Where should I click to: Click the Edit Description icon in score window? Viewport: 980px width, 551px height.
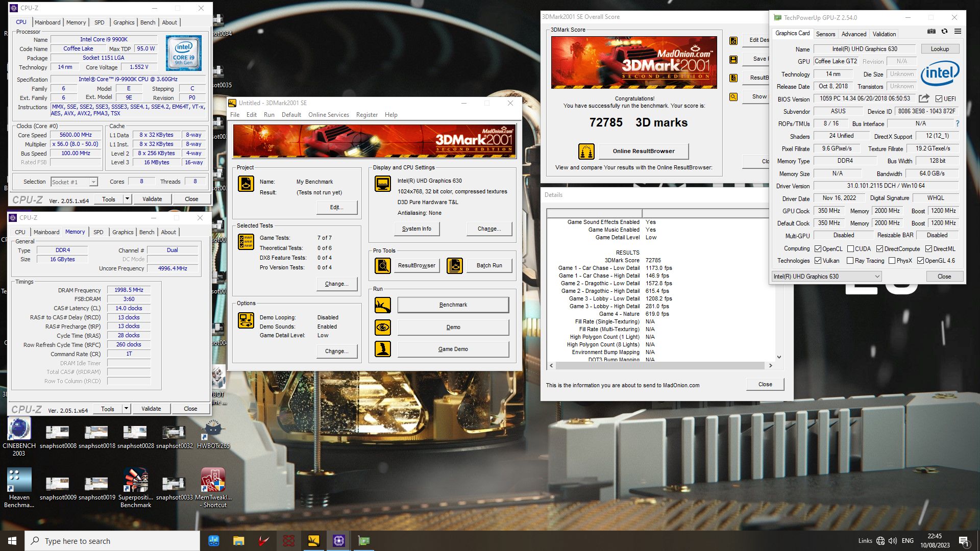pyautogui.click(x=733, y=41)
